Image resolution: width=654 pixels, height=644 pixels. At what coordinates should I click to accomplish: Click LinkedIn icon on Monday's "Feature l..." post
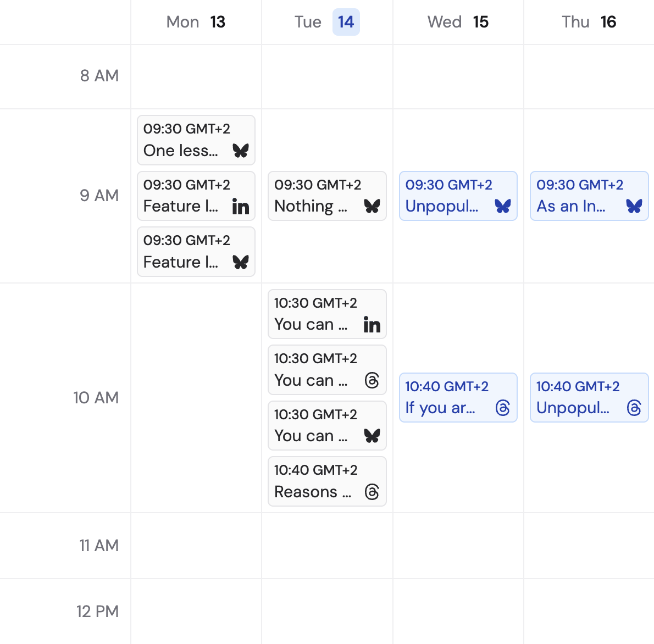[x=241, y=207]
